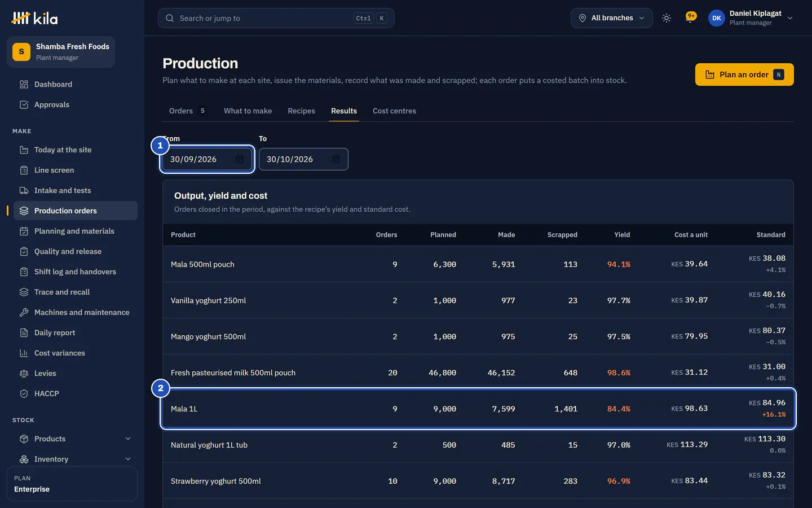
Task: Toggle light/dark theme sun icon
Action: 667,18
